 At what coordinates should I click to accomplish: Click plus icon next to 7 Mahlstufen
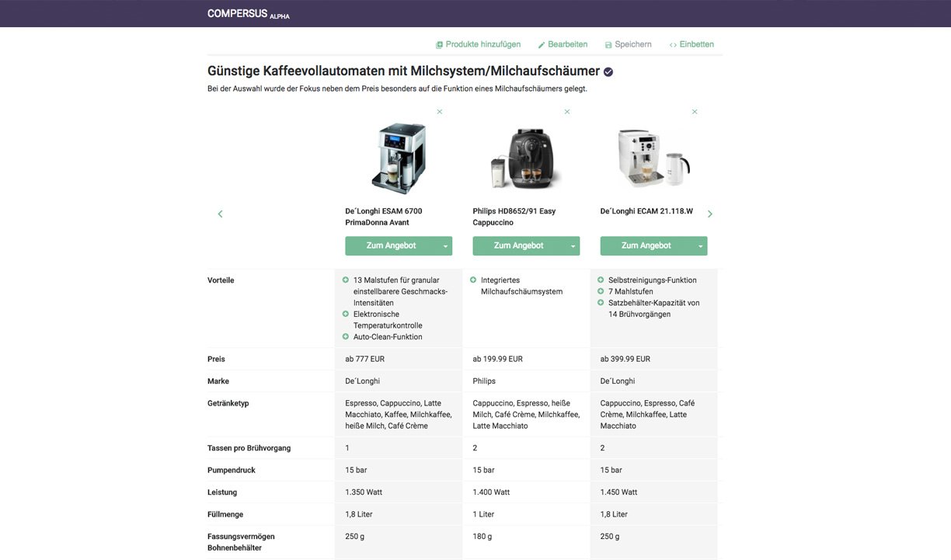coord(601,291)
